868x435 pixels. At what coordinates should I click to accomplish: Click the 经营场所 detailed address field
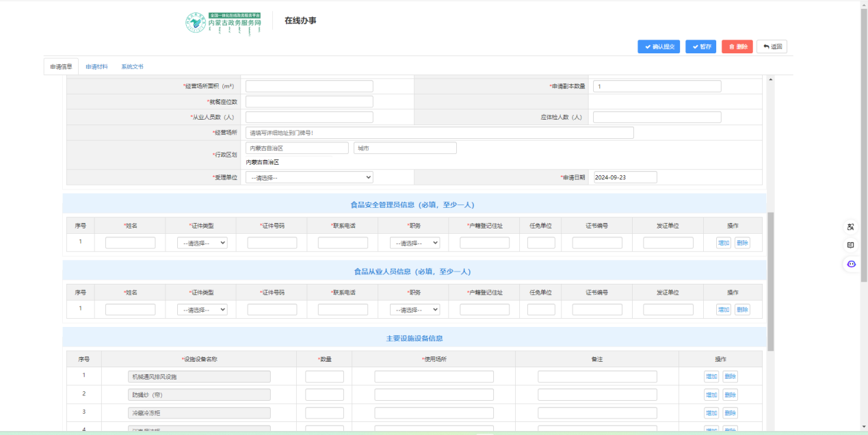click(439, 133)
